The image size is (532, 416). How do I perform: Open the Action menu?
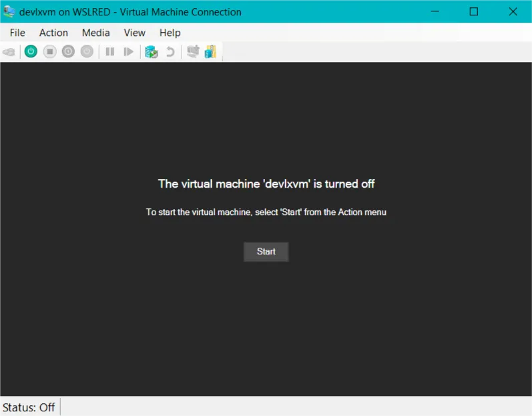pyautogui.click(x=53, y=33)
